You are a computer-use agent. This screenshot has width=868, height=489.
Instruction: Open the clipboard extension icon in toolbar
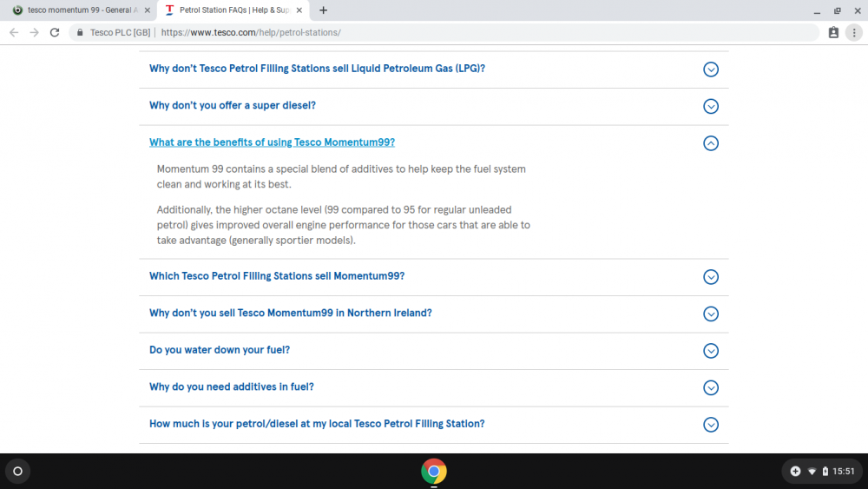(833, 33)
